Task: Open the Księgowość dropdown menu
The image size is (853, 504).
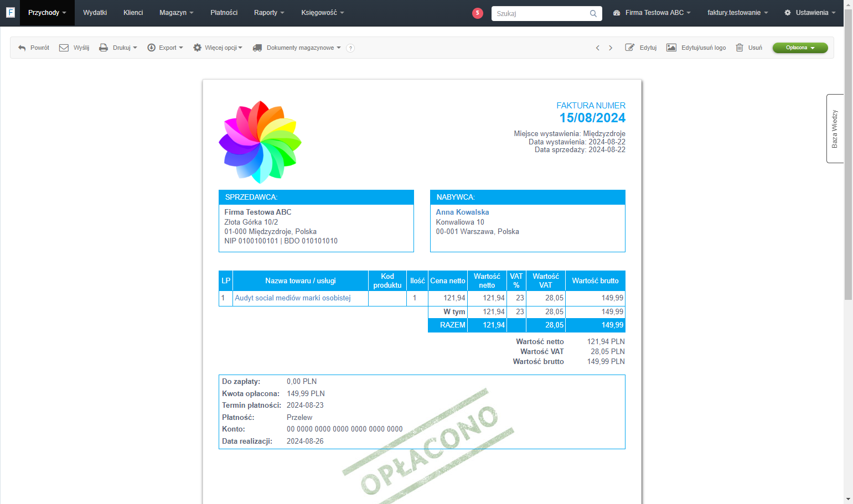Action: click(x=323, y=13)
